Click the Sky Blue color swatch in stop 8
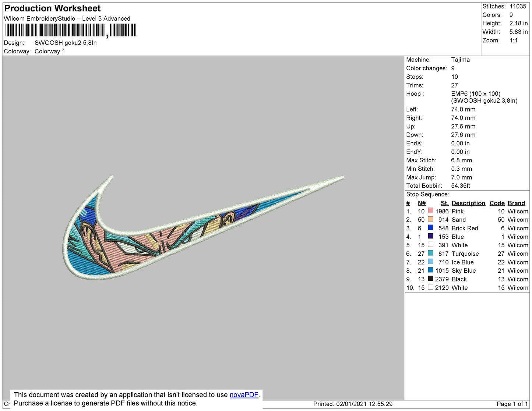The height and width of the screenshot is (411, 532). click(x=430, y=270)
